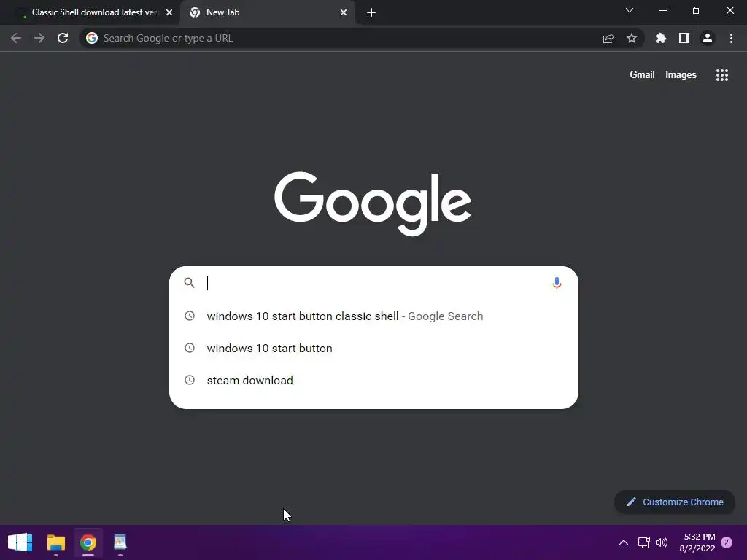Image resolution: width=747 pixels, height=560 pixels.
Task: Click the Google logo
Action: point(373,203)
